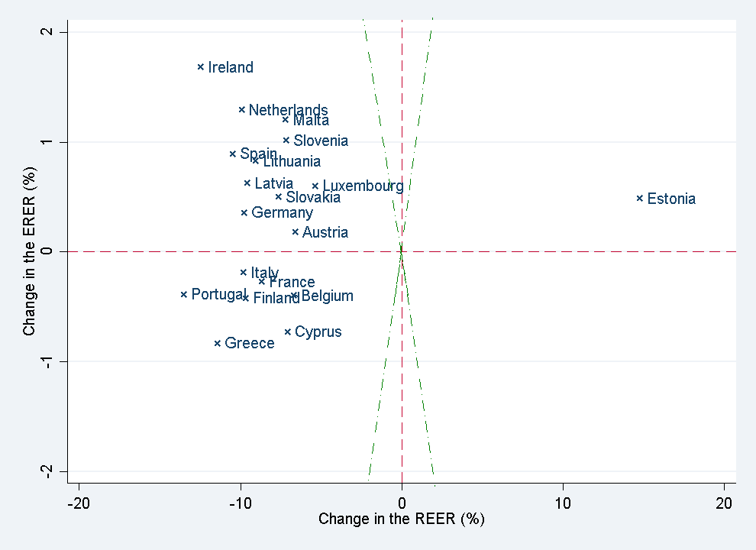Image resolution: width=756 pixels, height=550 pixels.
Task: Click the y-axis title Change in the ERER
Action: pyautogui.click(x=29, y=251)
